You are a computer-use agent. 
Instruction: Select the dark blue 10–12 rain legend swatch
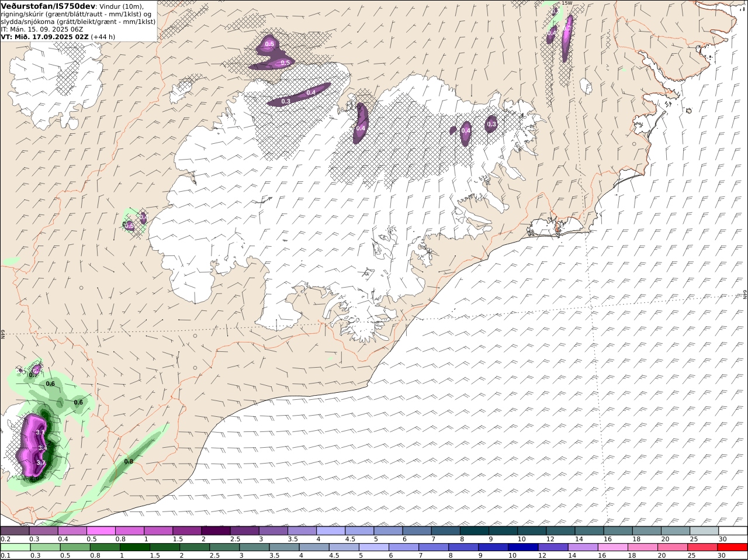524,547
